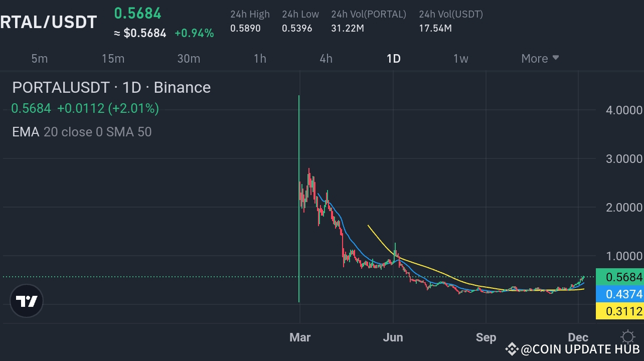Viewport: 644px width, 361px height.
Task: Click the Dec date on time axis
Action: pyautogui.click(x=578, y=337)
